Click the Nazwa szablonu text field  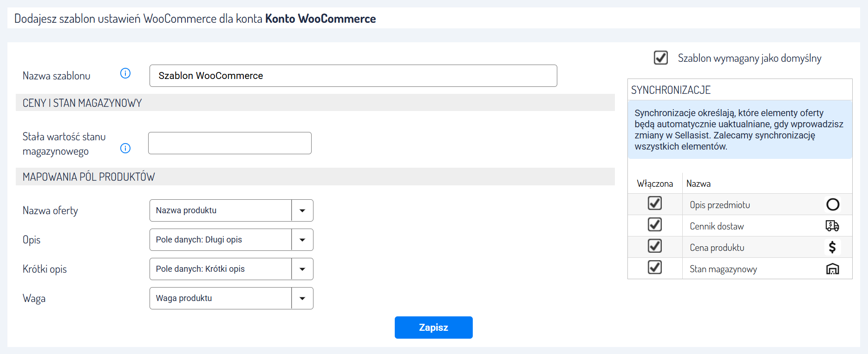pos(353,76)
